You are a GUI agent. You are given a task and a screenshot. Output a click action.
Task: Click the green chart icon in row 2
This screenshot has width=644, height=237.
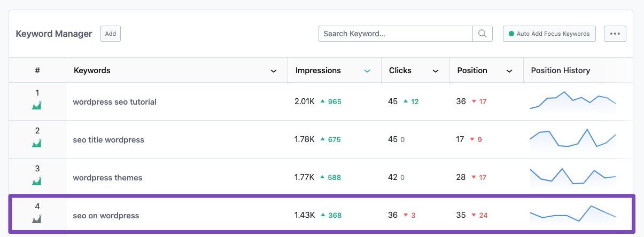37,144
